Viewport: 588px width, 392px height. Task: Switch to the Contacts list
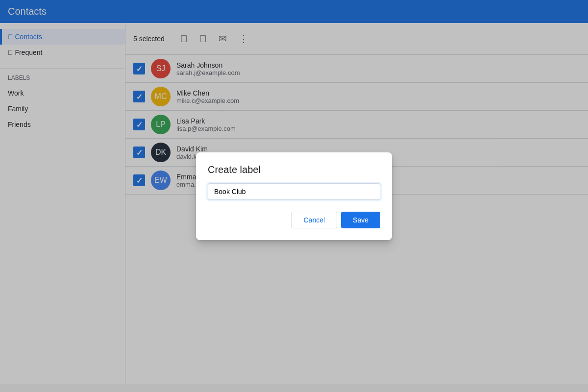[x=28, y=36]
